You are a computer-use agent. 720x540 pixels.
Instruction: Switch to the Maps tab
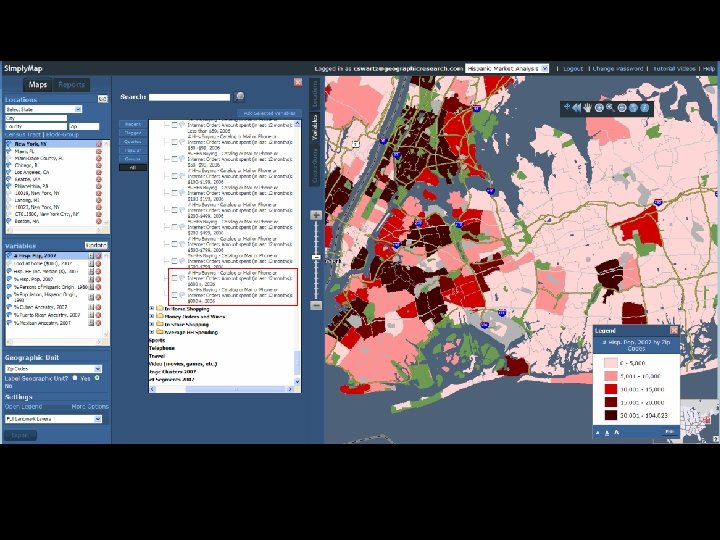tap(38, 84)
